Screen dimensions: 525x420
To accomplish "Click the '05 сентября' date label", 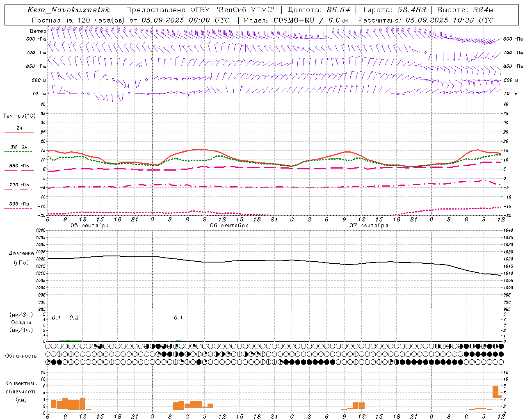I will pyautogui.click(x=90, y=226).
